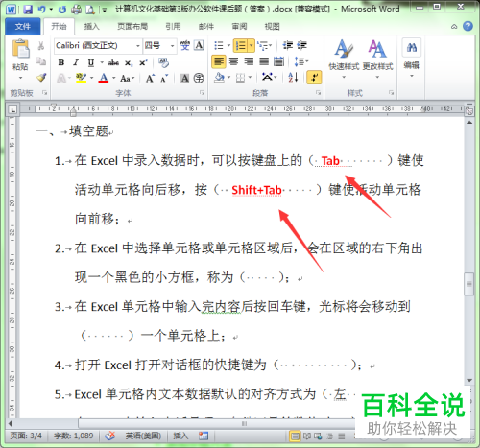
Task: Select the Format Painter brush
Action: coord(41,77)
